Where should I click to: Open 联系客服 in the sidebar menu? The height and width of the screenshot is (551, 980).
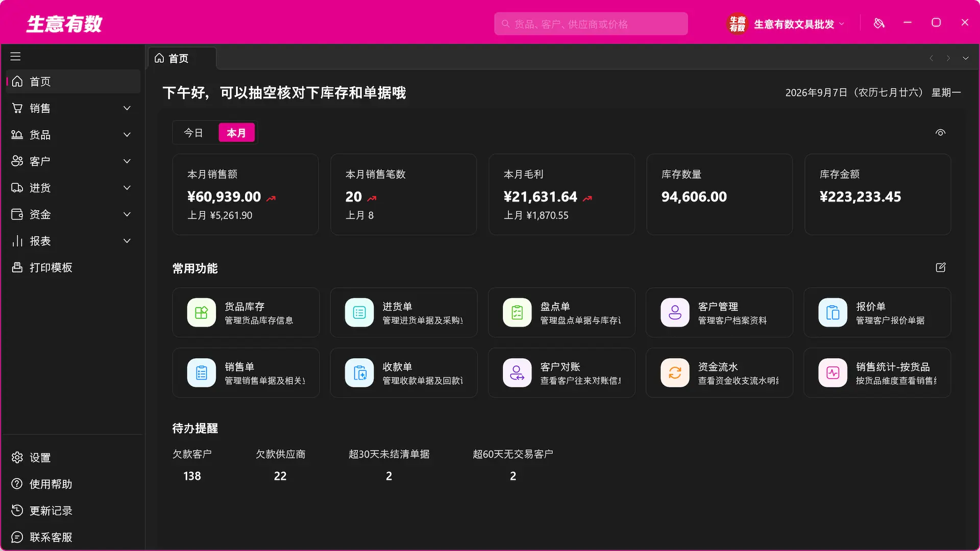[x=73, y=537]
